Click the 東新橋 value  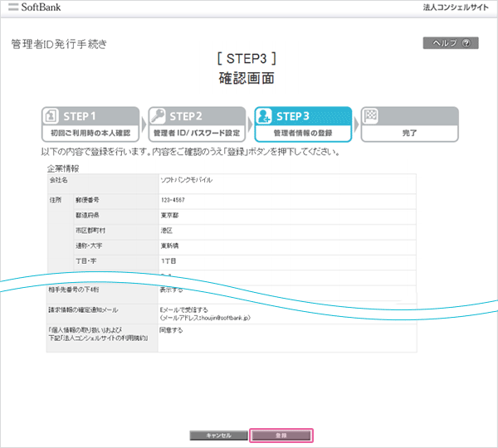tap(169, 246)
